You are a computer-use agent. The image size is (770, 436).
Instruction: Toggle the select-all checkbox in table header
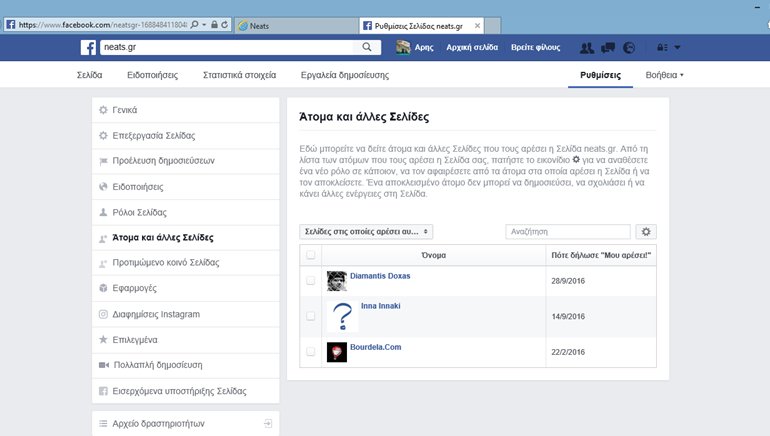[310, 255]
